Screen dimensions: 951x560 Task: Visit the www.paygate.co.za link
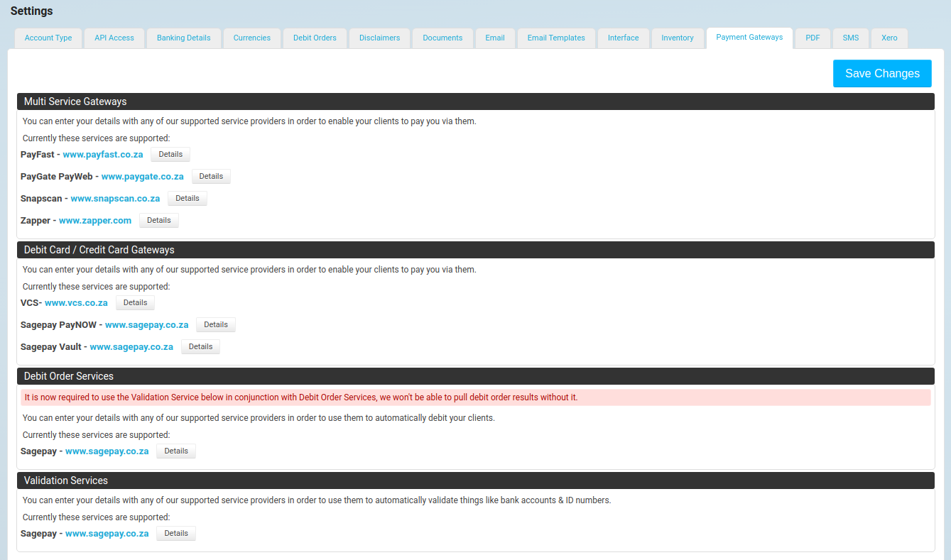pos(143,177)
